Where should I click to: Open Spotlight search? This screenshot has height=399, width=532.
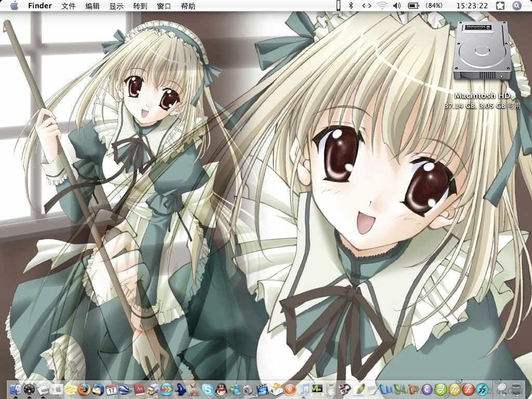tap(516, 6)
